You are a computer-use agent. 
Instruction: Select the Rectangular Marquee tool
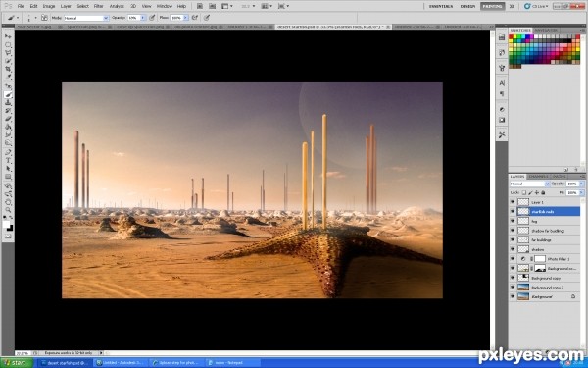[x=8, y=45]
